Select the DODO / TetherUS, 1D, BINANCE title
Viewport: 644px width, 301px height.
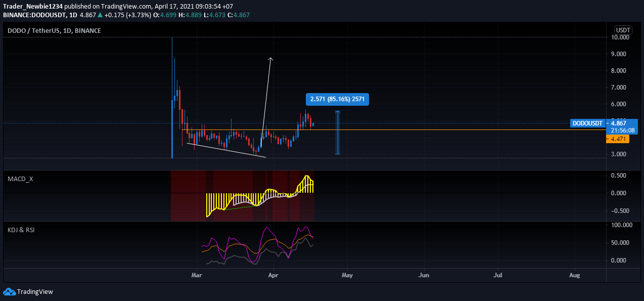coord(54,31)
